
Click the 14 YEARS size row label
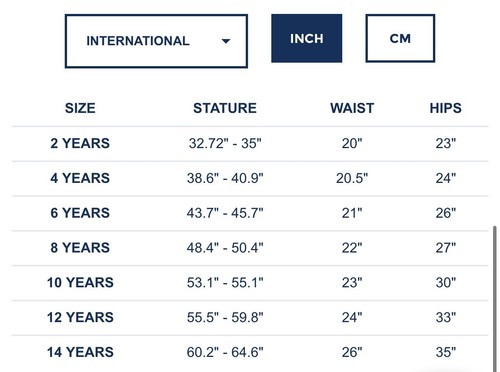click(x=80, y=352)
